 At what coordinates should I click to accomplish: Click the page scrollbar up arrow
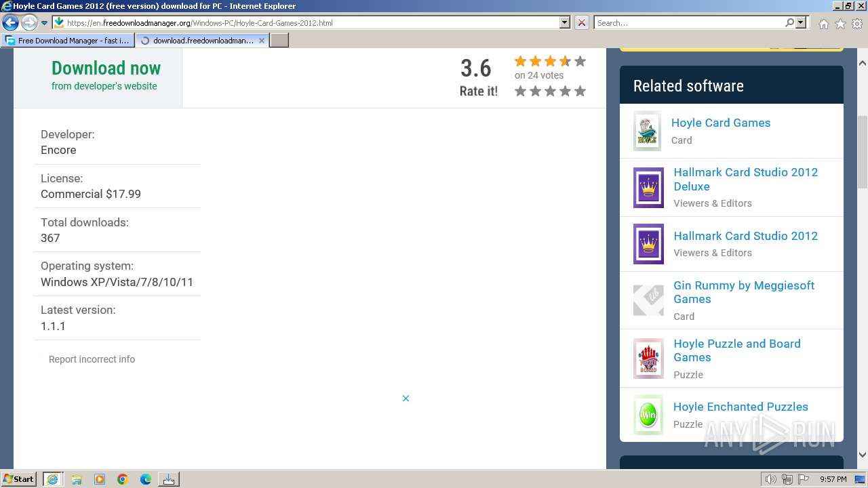862,63
